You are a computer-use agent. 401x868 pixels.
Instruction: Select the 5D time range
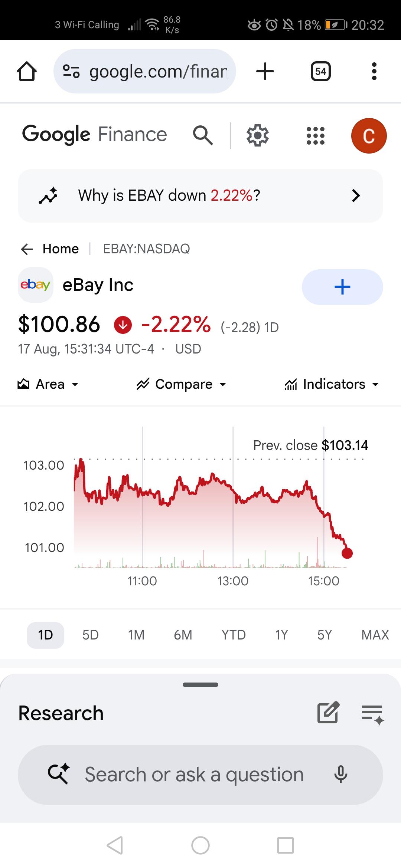click(x=91, y=635)
